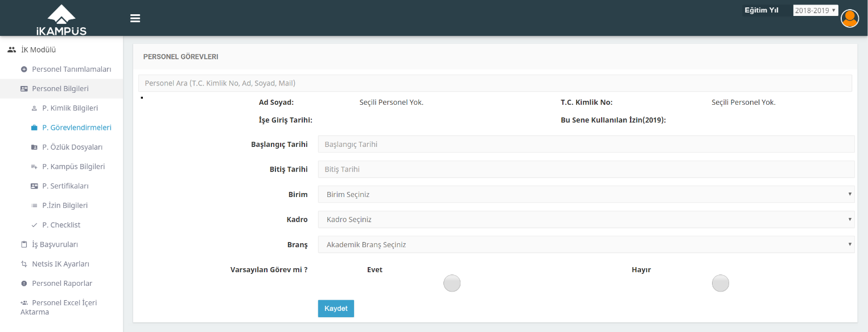Click the Personel Bilgileri card icon
This screenshot has width=868, height=332.
pyautogui.click(x=24, y=89)
